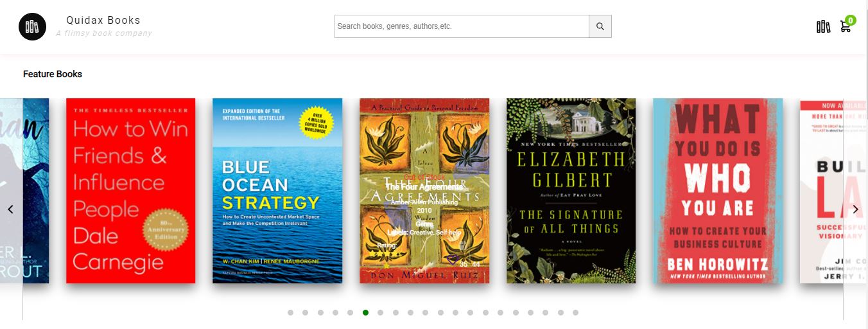Select the last carousel pagination dot

click(575, 312)
